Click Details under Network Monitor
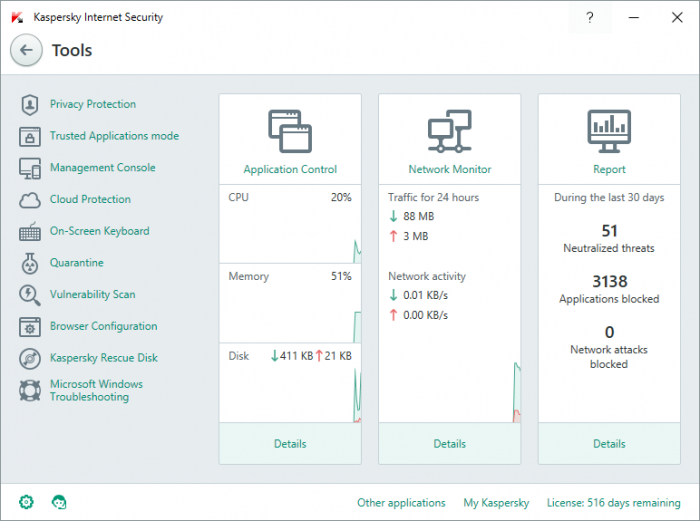Viewport: 700px width, 521px height. [450, 443]
